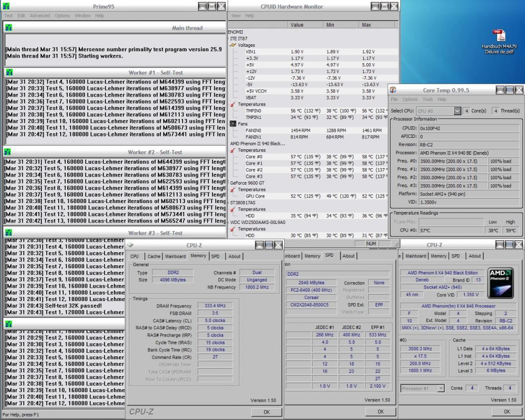This screenshot has width=525, height=420.
Task: Open the Help menu in Hardware Monitor
Action: (249, 16)
